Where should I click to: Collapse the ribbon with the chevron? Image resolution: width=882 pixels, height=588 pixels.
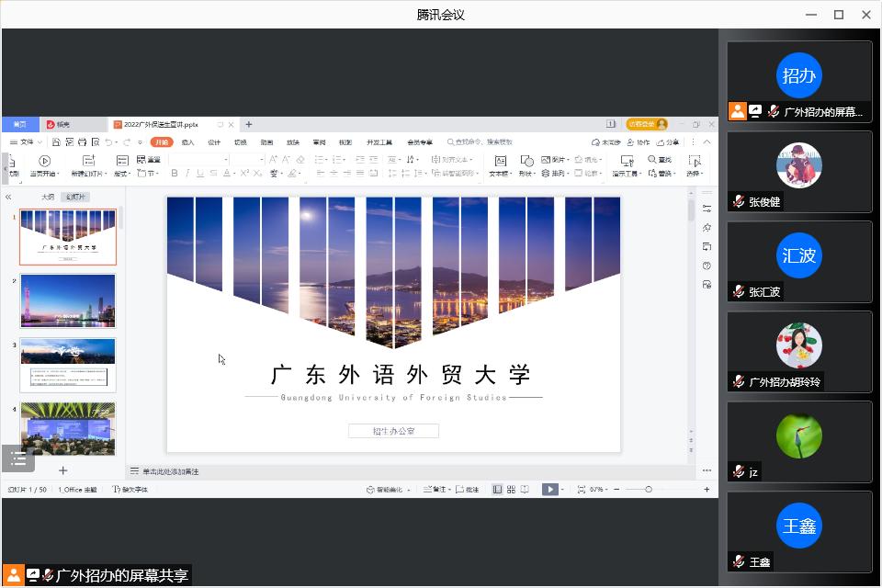[707, 142]
